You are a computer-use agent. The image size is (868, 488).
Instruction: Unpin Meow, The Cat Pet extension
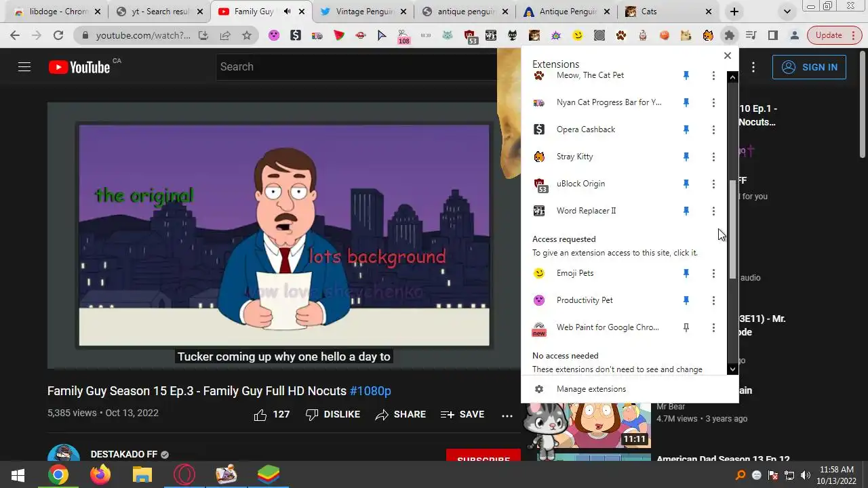686,75
